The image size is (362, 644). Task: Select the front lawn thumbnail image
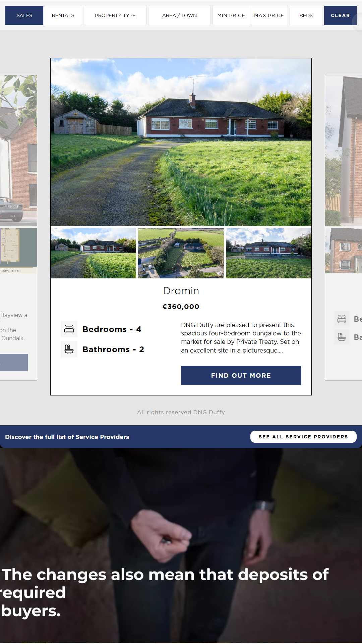tap(268, 253)
